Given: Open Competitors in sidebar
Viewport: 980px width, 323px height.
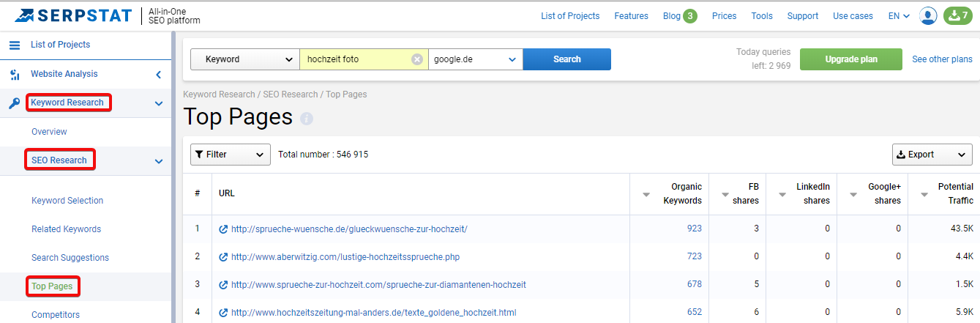Looking at the screenshot, I should pyautogui.click(x=56, y=315).
